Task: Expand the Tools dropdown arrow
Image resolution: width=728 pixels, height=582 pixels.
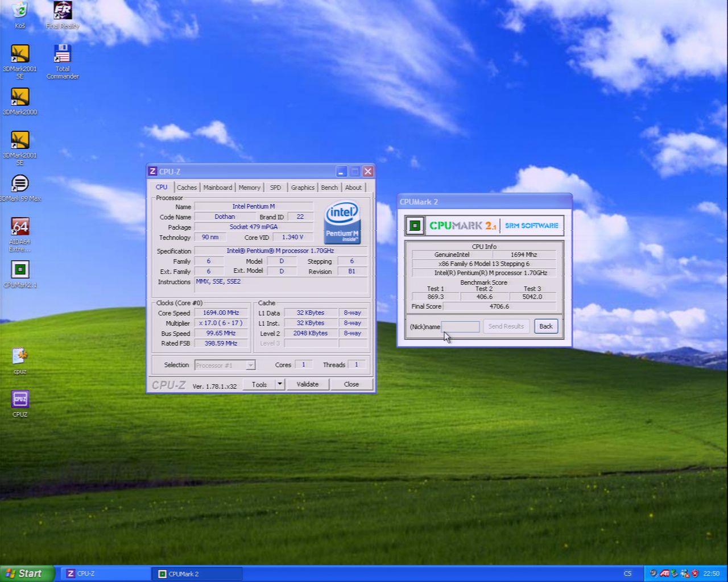Action: (x=279, y=384)
